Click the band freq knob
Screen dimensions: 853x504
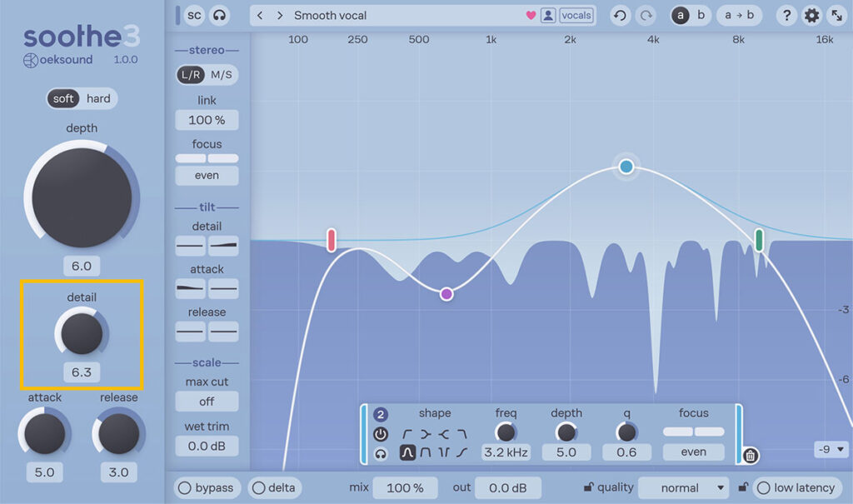(506, 432)
